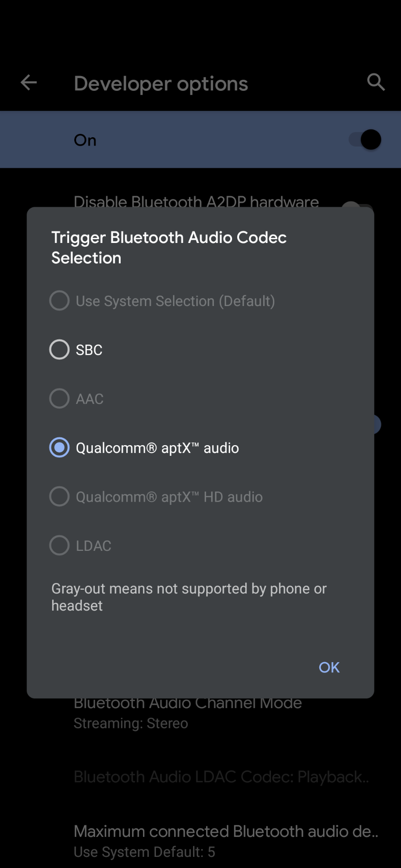Screen dimensions: 401x868
Task: Select Qualcomm aptX audio radio button
Action: click(x=59, y=447)
